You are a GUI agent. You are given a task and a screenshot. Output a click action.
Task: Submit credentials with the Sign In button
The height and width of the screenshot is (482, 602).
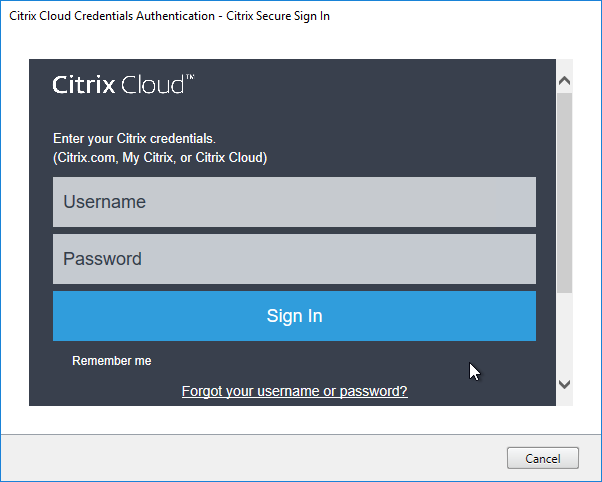(294, 316)
